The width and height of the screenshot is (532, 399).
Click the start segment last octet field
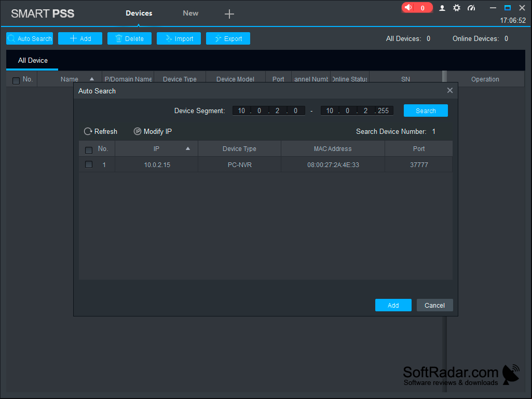coord(295,111)
